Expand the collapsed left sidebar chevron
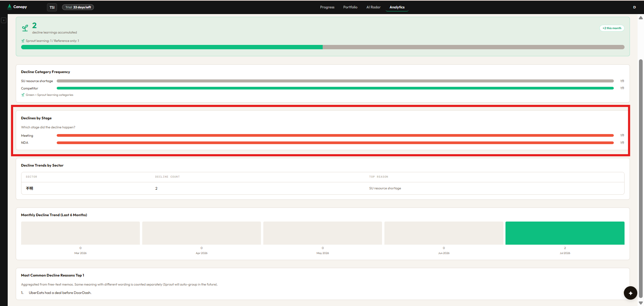 coord(4,20)
